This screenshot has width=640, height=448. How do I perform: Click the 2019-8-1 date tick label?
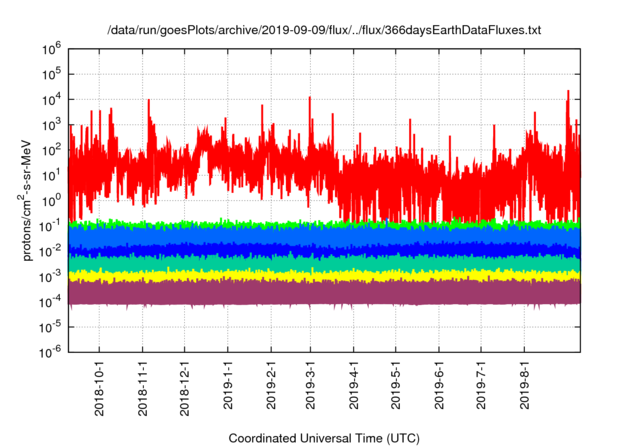coord(524,384)
